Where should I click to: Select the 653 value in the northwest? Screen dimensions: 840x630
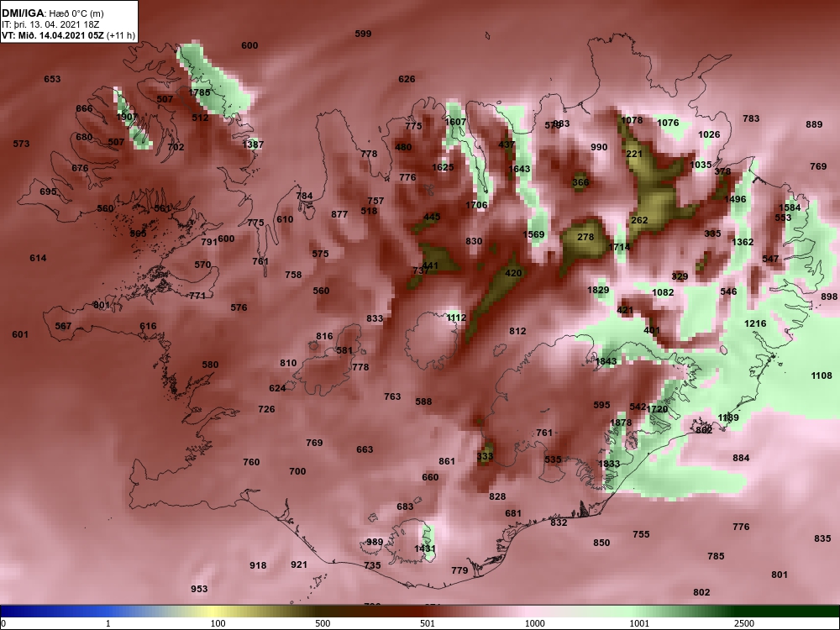point(52,79)
